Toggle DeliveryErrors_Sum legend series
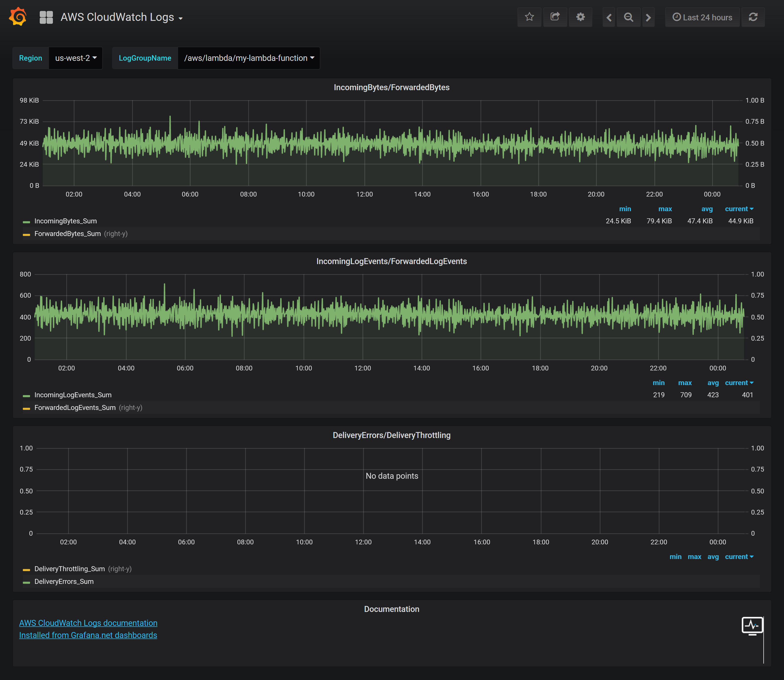This screenshot has width=784, height=680. (x=64, y=581)
